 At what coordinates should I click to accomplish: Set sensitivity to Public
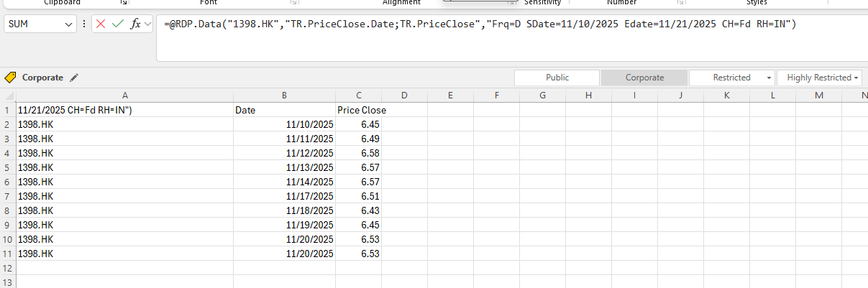(557, 78)
